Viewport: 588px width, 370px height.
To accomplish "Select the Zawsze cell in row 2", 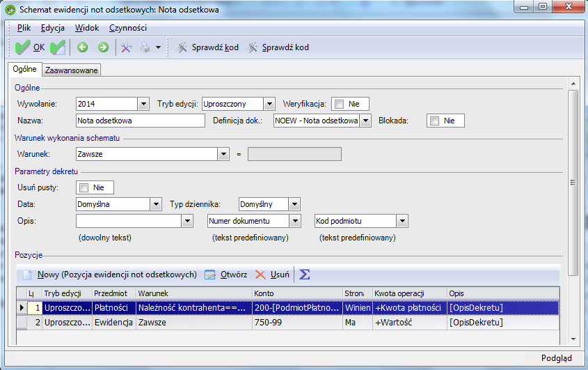I will point(194,323).
